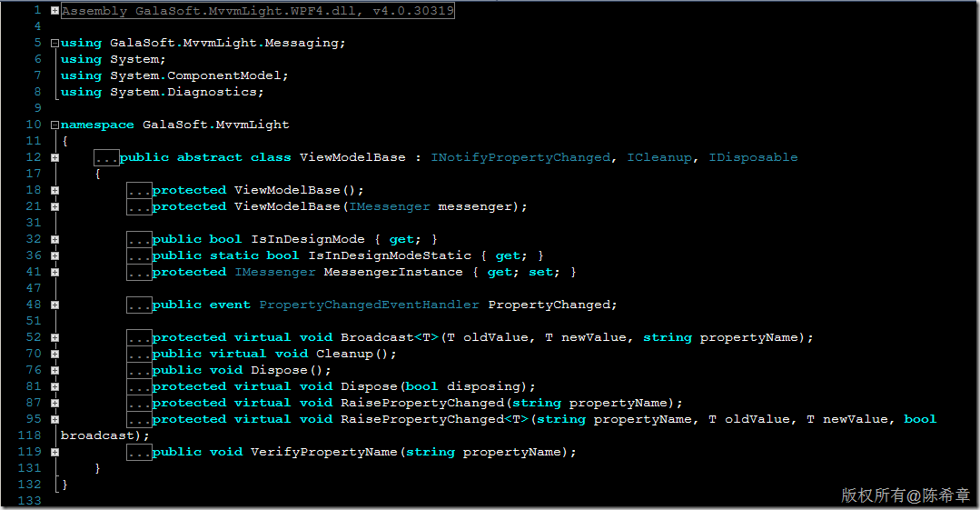Viewport: 980px width, 510px height.
Task: Expand the MessengerInstance property on line 41
Action: (x=55, y=272)
